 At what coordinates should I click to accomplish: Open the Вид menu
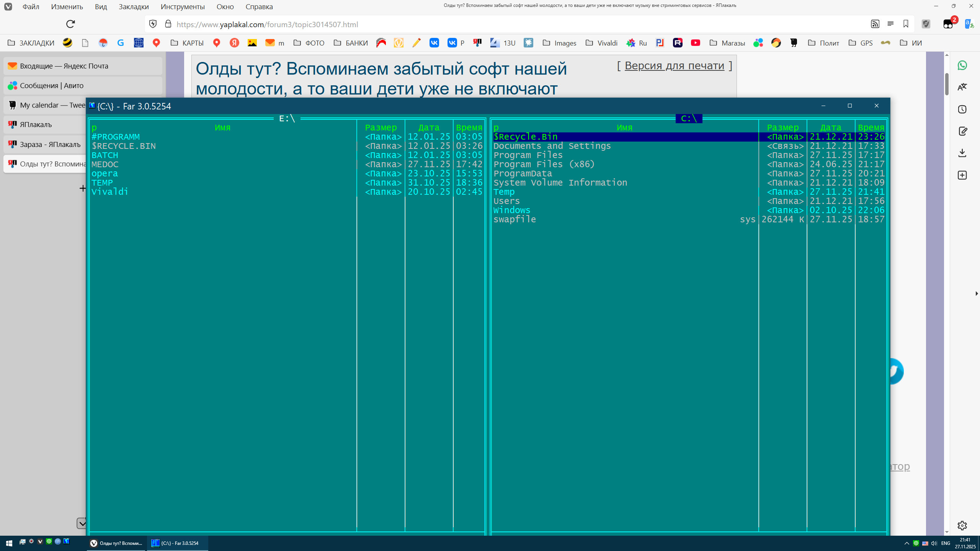pos(101,7)
